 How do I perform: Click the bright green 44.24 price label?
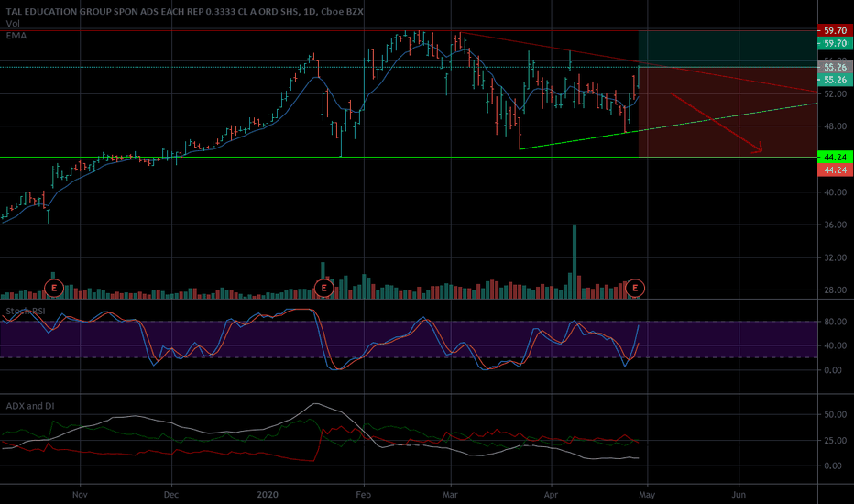(835, 158)
